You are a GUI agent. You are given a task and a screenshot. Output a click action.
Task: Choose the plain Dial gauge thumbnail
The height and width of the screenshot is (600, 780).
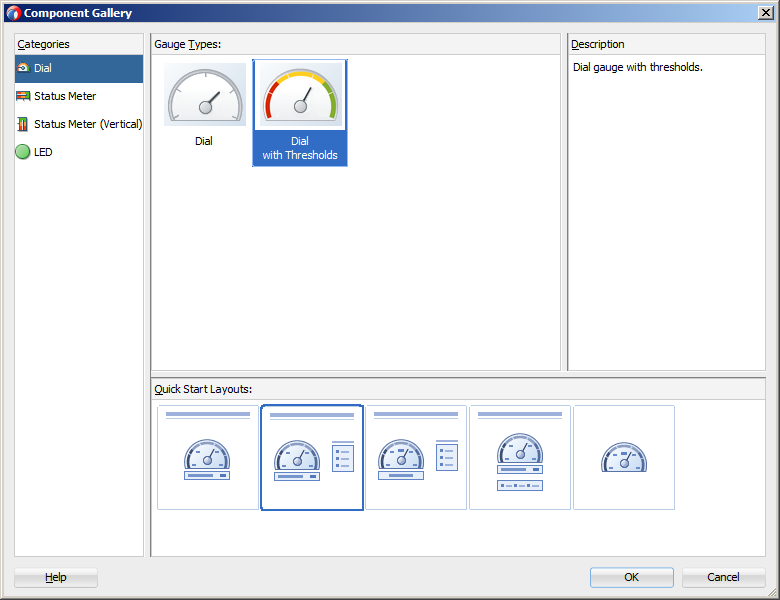point(205,95)
